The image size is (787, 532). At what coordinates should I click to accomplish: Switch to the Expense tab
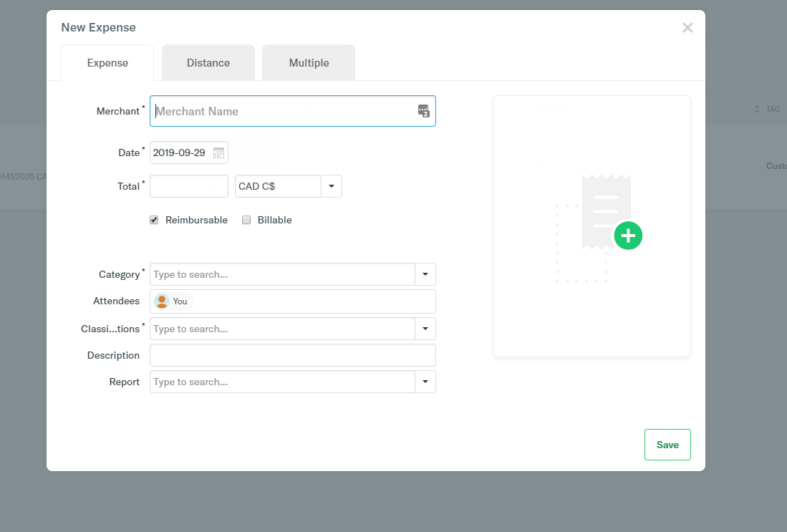(107, 63)
